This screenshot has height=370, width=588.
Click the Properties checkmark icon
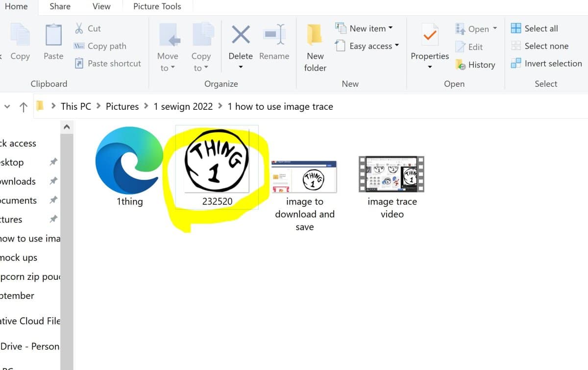click(430, 35)
